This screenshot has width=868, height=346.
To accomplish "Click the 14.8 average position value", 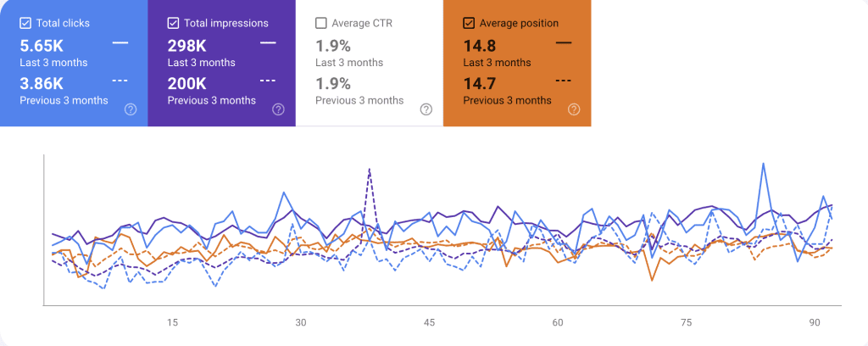I will (x=480, y=47).
